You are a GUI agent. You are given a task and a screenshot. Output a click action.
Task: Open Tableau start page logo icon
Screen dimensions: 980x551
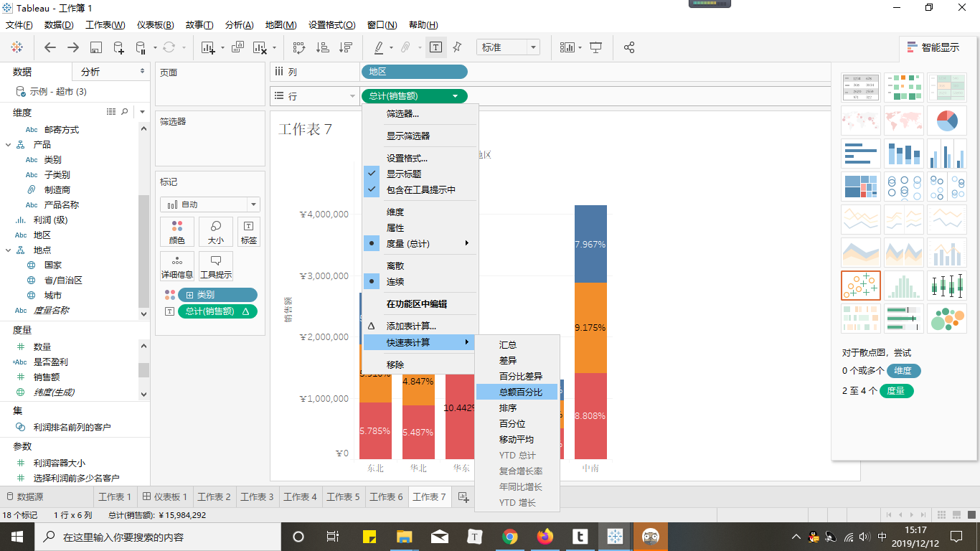[17, 47]
